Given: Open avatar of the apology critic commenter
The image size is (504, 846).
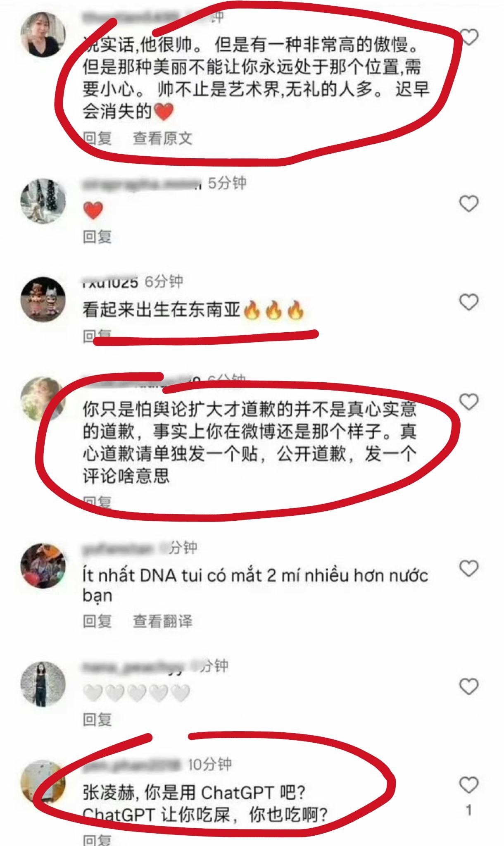Looking at the screenshot, I should [43, 398].
